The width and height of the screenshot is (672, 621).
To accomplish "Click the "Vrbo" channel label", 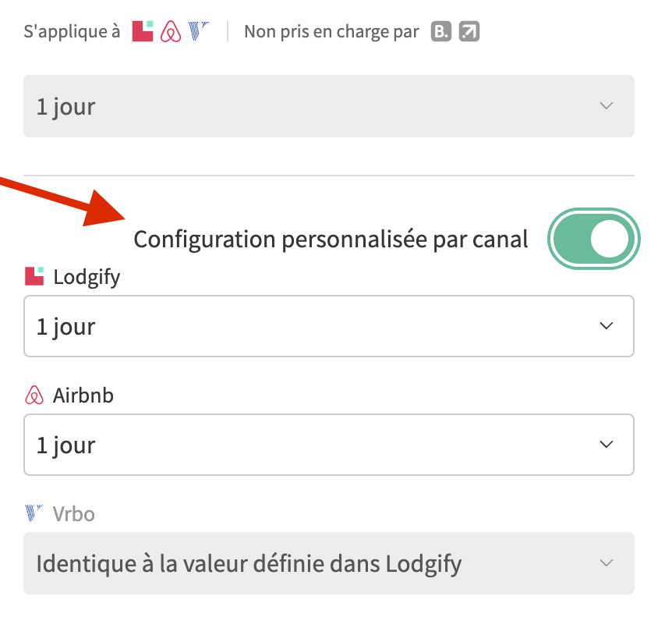I will [74, 514].
